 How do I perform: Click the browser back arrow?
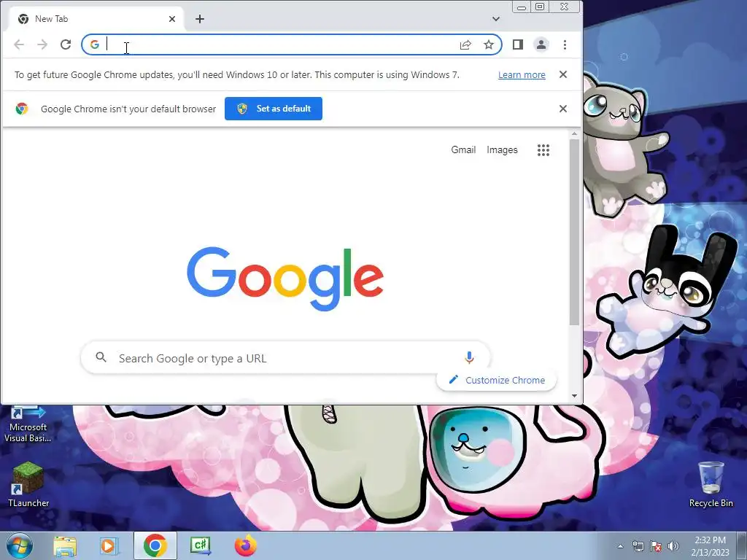click(x=19, y=44)
